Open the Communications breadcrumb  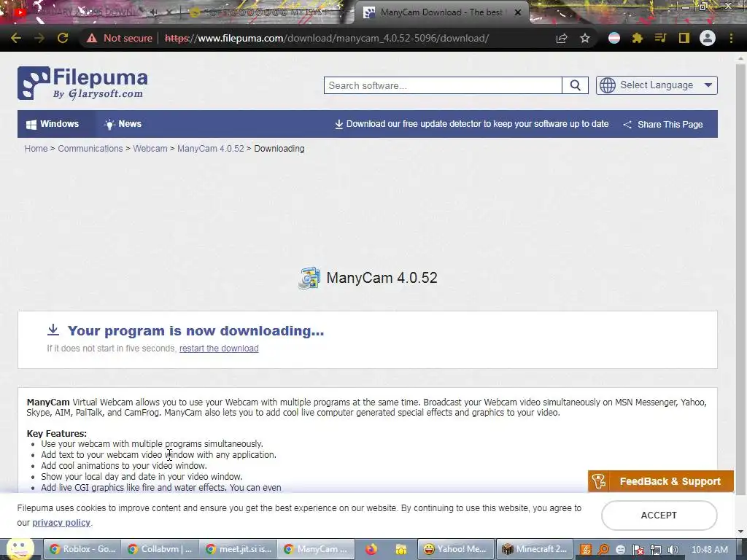[90, 149]
